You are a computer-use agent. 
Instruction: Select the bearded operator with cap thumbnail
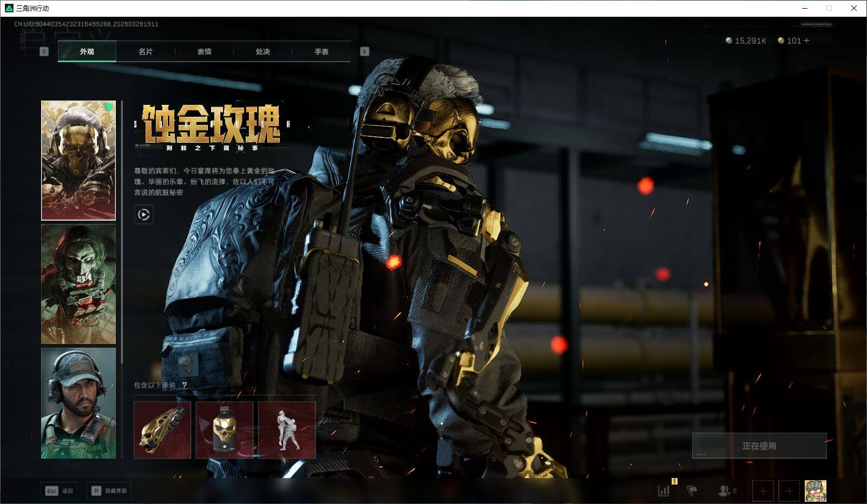click(x=78, y=403)
